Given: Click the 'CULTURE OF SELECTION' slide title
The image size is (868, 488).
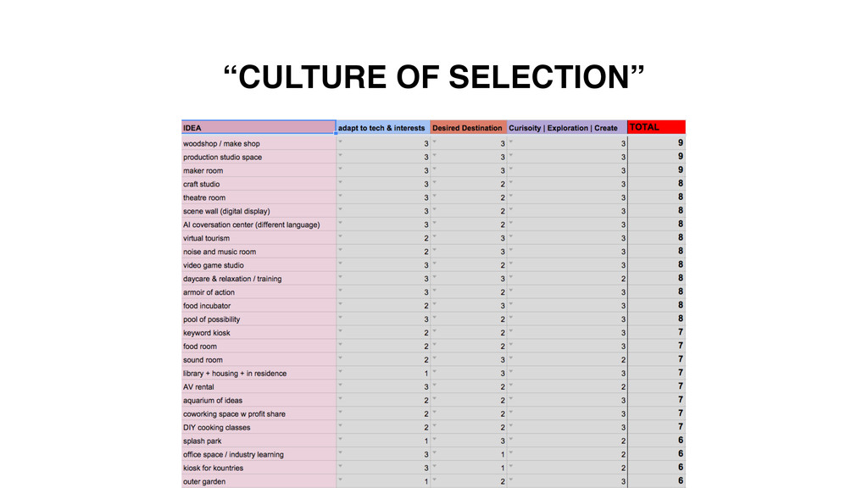Looking at the screenshot, I should tap(434, 76).
